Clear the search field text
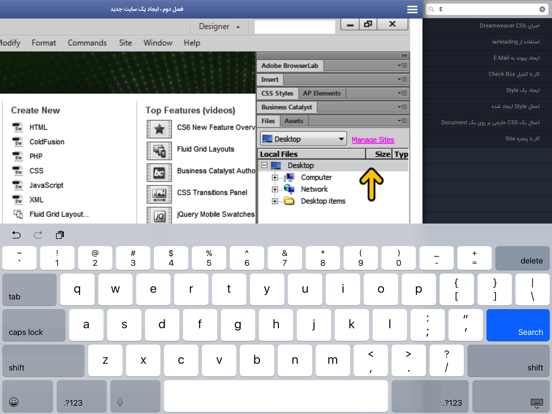Viewport: 552px width, 414px height. pyautogui.click(x=542, y=9)
